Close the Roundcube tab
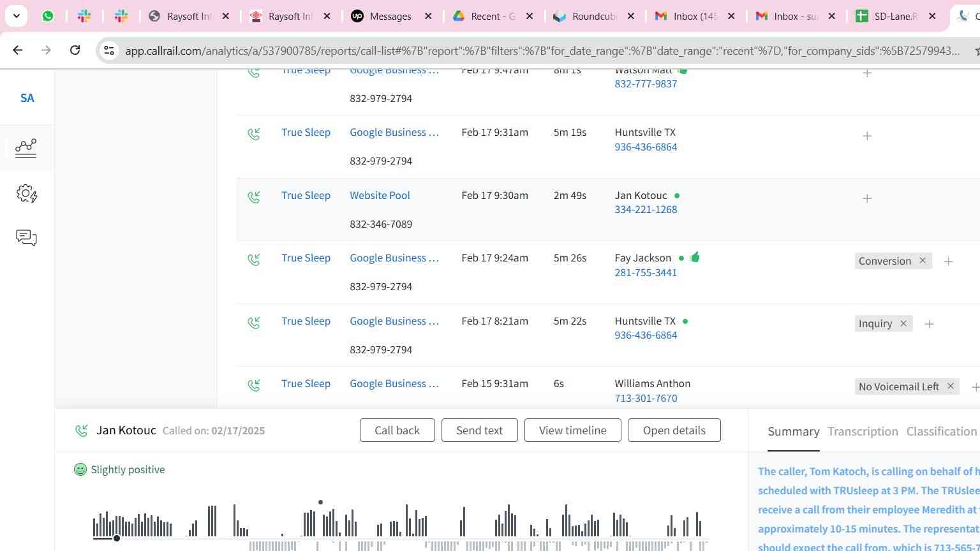The height and width of the screenshot is (551, 980). point(630,16)
